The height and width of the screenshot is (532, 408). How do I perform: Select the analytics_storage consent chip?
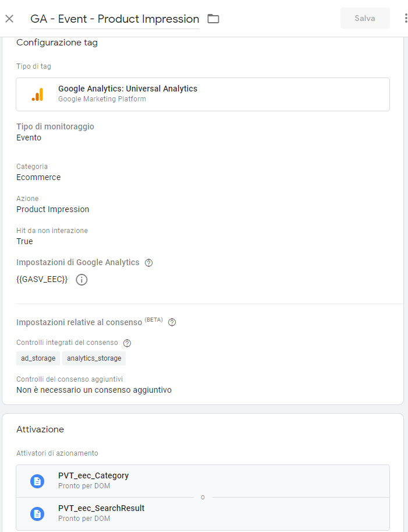point(94,358)
